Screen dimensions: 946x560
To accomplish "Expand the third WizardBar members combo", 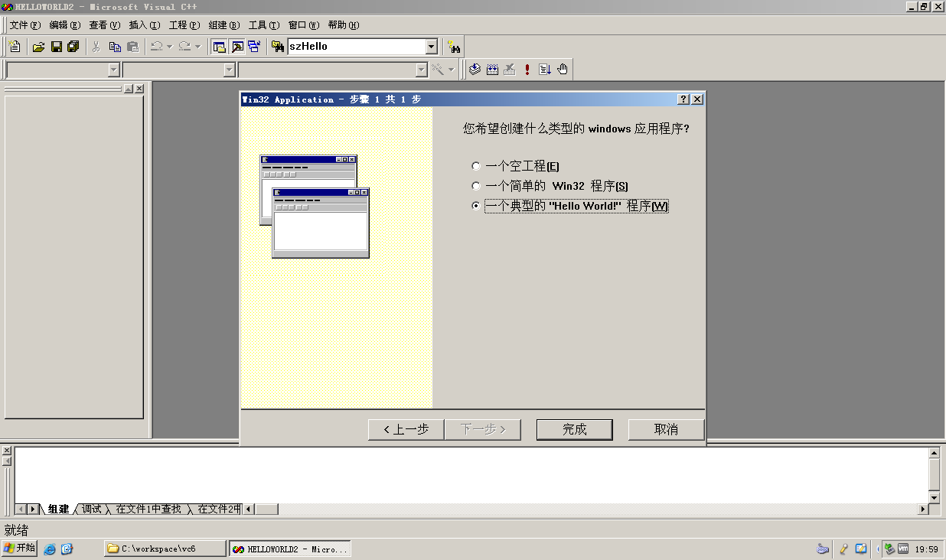I will click(x=421, y=70).
